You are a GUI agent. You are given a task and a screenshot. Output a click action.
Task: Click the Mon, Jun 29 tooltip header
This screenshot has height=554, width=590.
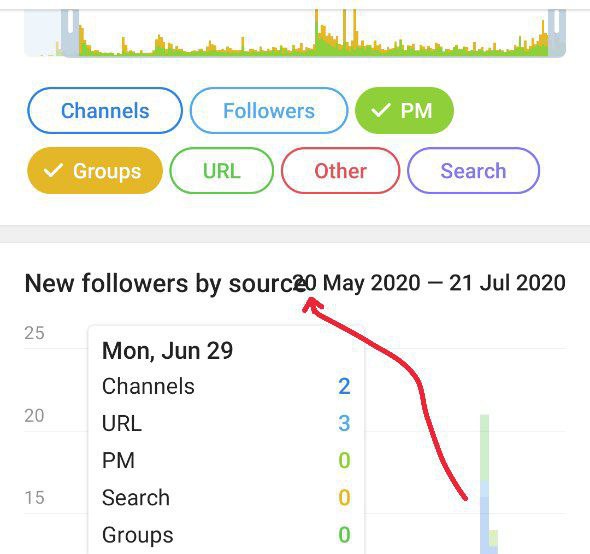click(167, 351)
